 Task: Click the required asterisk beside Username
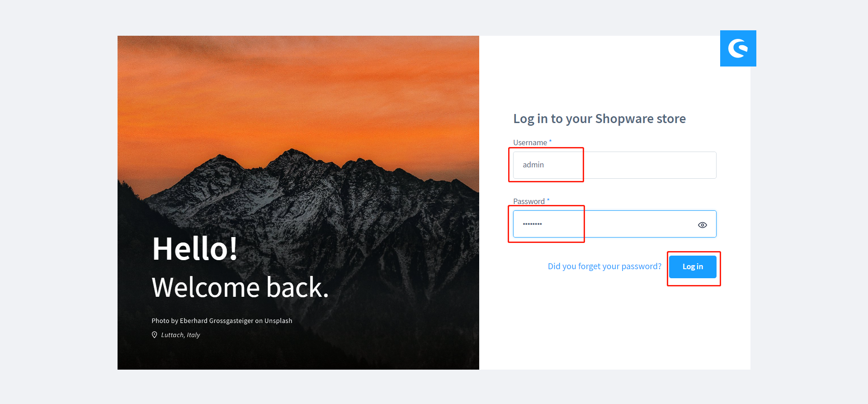(x=550, y=142)
